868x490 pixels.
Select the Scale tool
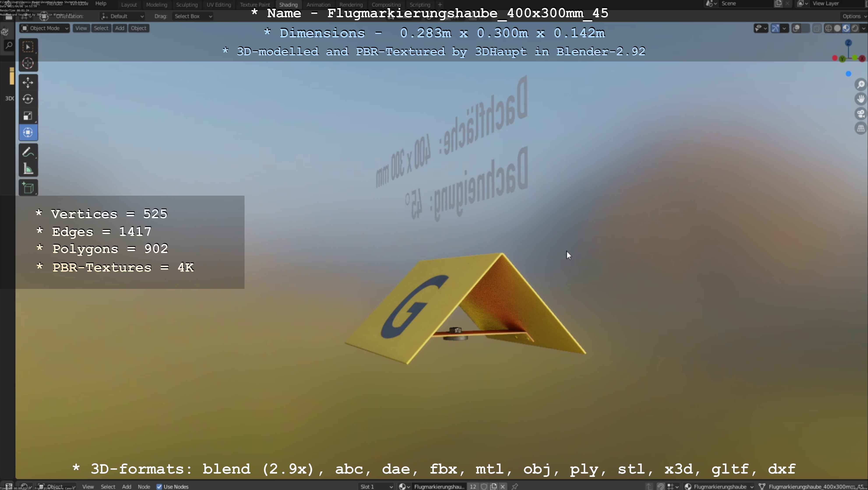pos(28,116)
